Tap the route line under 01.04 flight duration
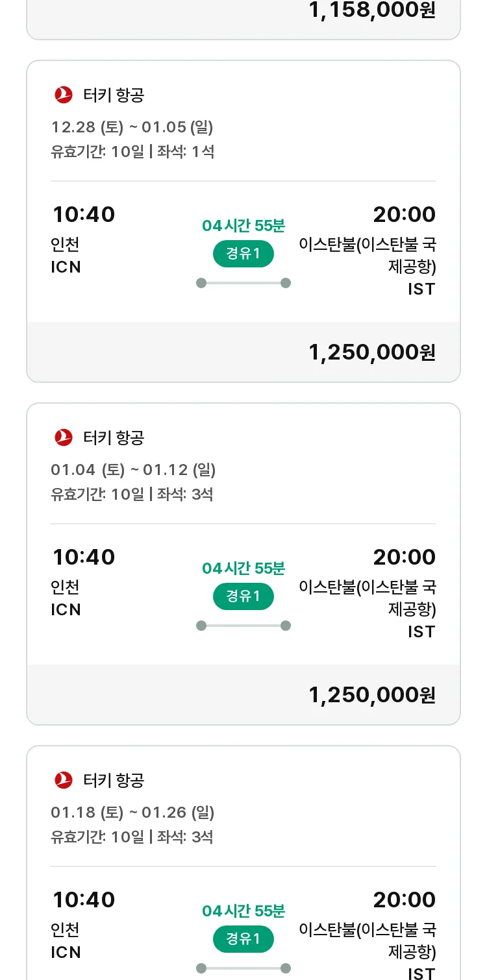487x980 pixels. click(x=243, y=626)
